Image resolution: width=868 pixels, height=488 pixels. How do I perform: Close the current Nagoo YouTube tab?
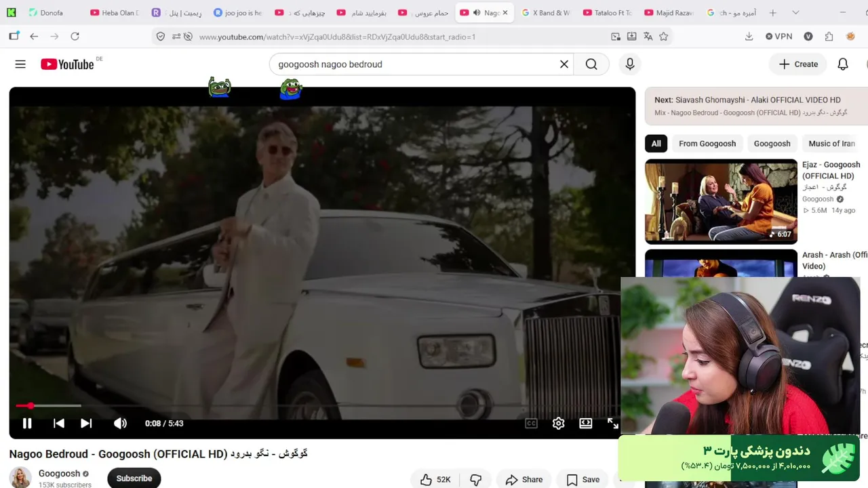click(x=505, y=13)
